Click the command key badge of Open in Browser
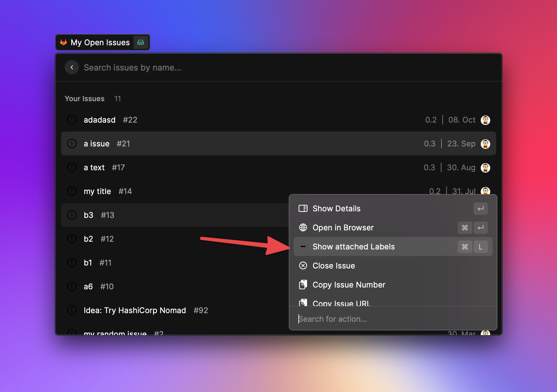 tap(465, 228)
